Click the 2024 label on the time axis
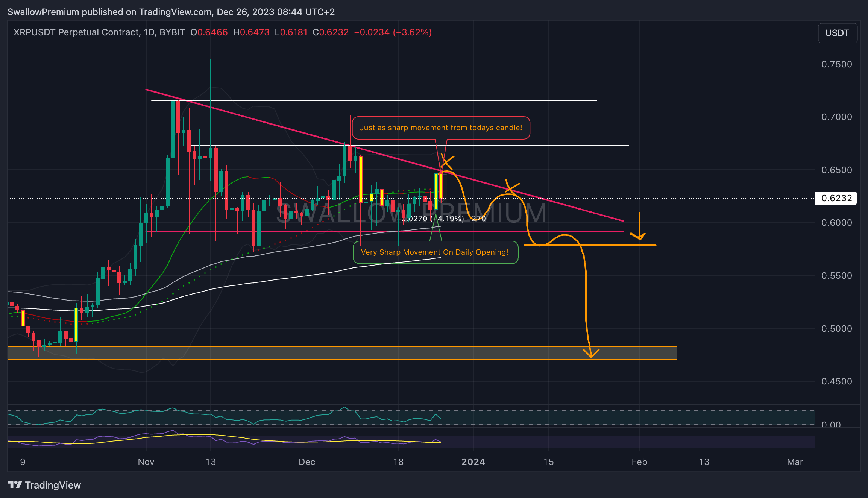Screen dimensions: 868x498 473,462
